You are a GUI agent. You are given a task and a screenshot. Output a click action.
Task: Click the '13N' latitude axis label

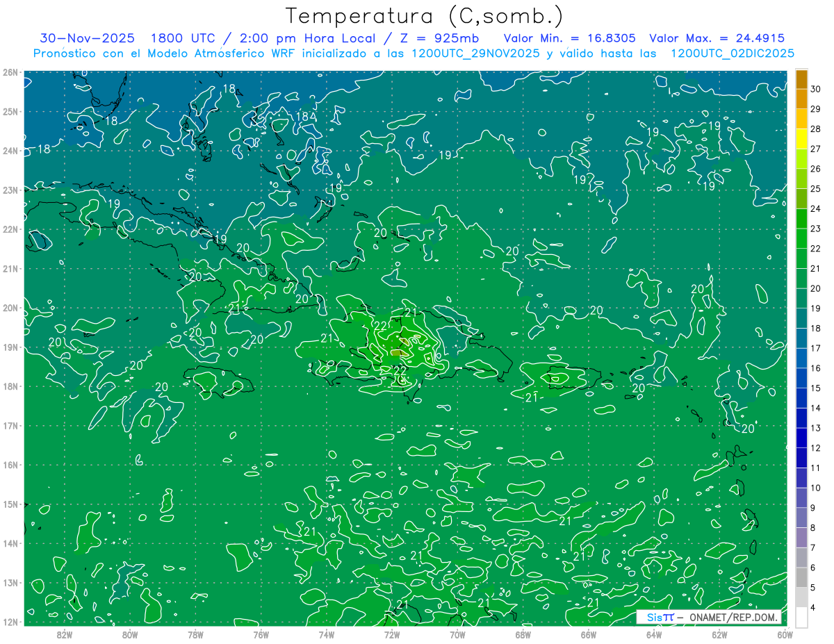[10, 582]
